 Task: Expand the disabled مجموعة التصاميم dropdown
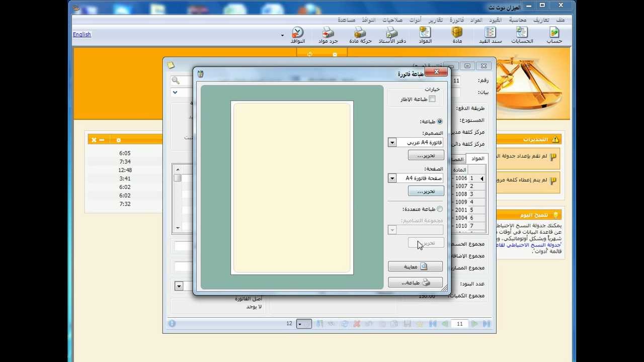(x=392, y=230)
